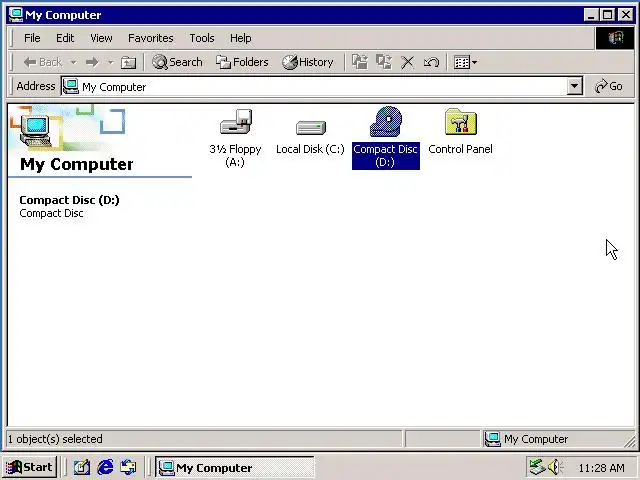Click the Windows logo throbber icon
This screenshot has height=480, width=640.
pos(615,38)
